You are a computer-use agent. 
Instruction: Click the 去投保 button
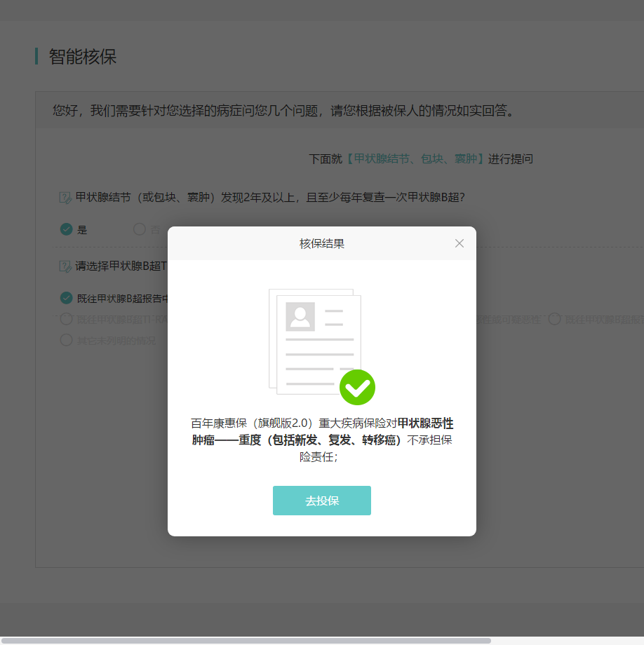pos(321,500)
